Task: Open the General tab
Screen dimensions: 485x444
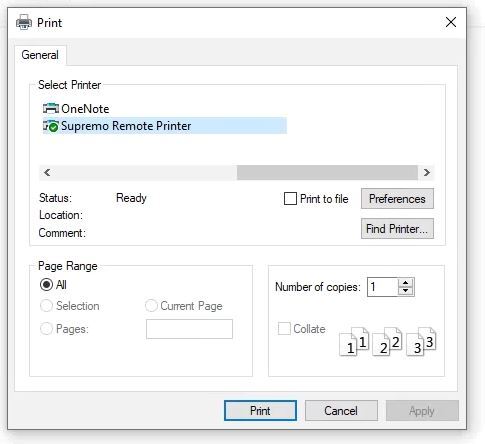Action: pos(40,55)
